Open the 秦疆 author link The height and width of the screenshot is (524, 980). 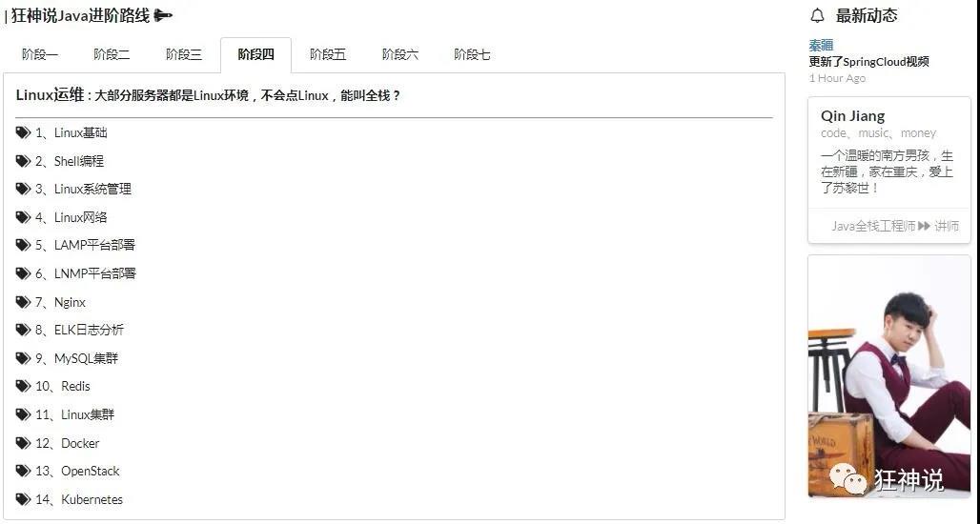821,45
